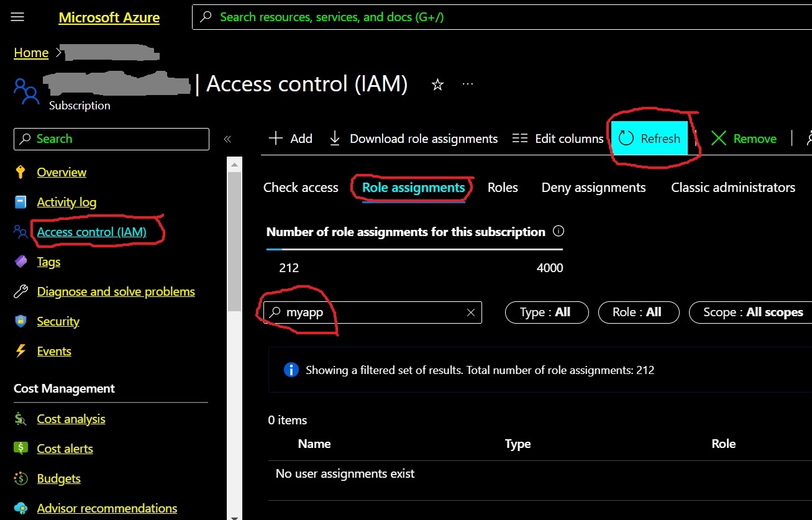The width and height of the screenshot is (812, 520).
Task: Open the Scope : All scopes filter
Action: pyautogui.click(x=750, y=312)
